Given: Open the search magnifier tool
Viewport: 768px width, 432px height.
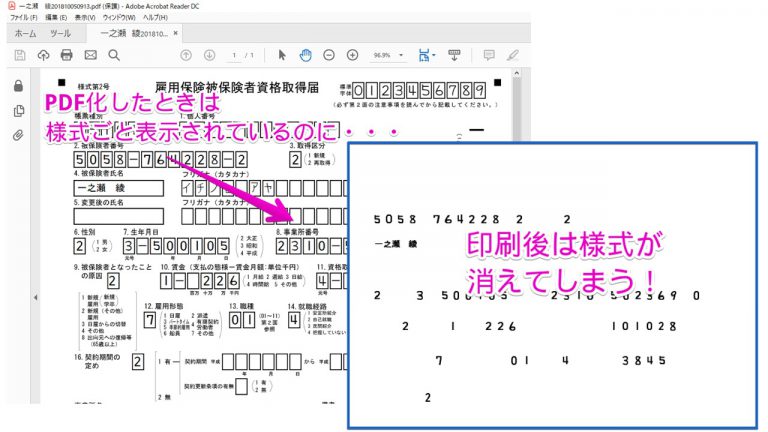Looking at the screenshot, I should coord(114,55).
